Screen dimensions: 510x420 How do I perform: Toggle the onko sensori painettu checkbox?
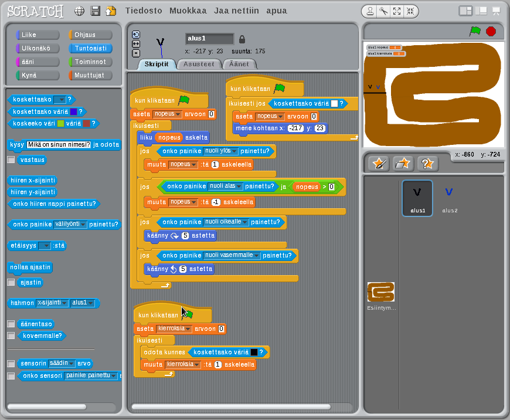pos(11,376)
